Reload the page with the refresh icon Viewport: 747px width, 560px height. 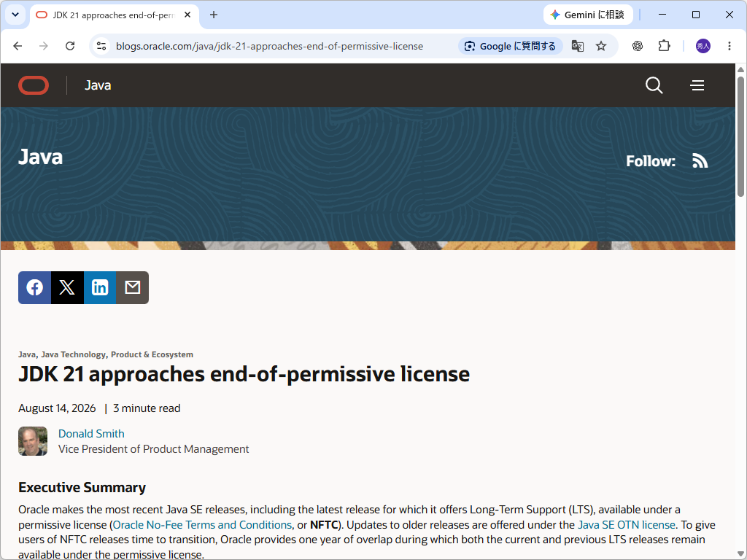(x=70, y=46)
